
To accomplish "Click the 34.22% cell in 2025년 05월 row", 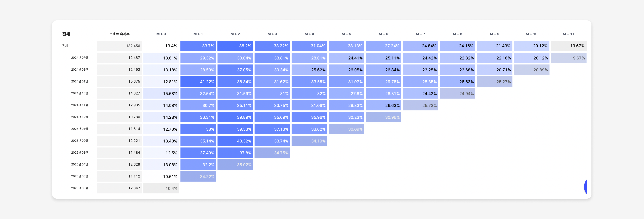I will pos(198,176).
